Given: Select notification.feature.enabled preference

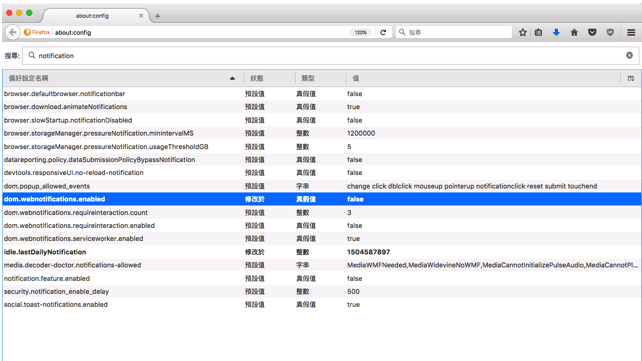Looking at the screenshot, I should coord(321,278).
